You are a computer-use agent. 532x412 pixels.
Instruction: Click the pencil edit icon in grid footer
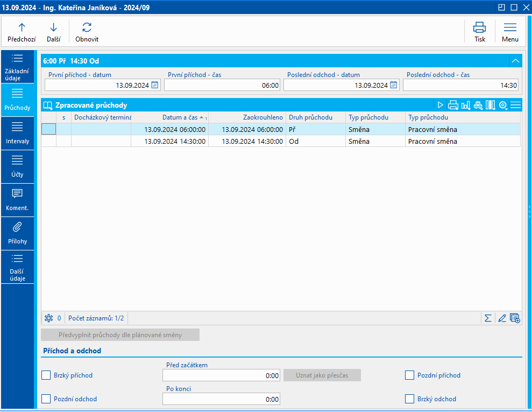coord(502,318)
